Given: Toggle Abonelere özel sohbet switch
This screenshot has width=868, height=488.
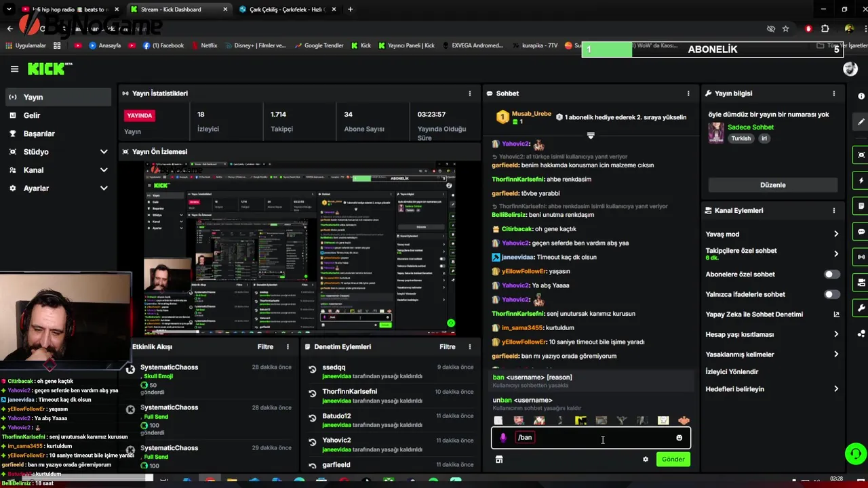Looking at the screenshot, I should click(831, 274).
